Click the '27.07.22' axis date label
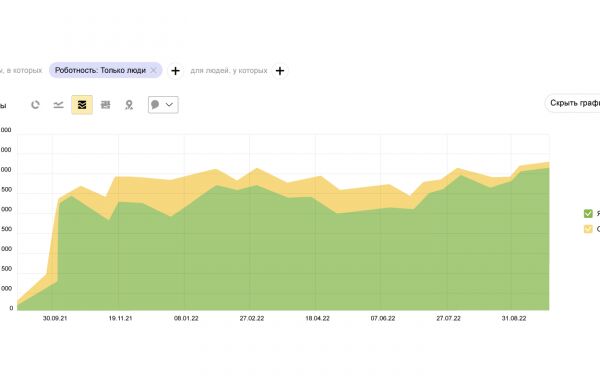The image size is (600, 384). pos(448,318)
